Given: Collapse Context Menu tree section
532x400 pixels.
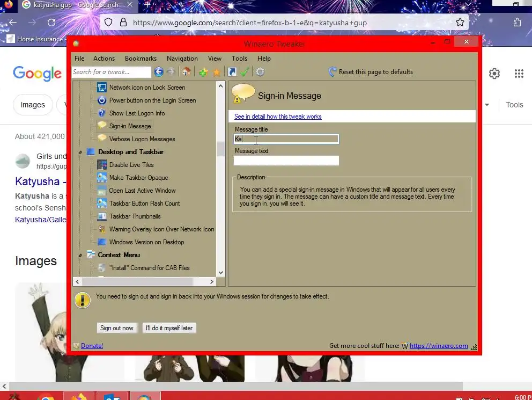Looking at the screenshot, I should tap(80, 255).
